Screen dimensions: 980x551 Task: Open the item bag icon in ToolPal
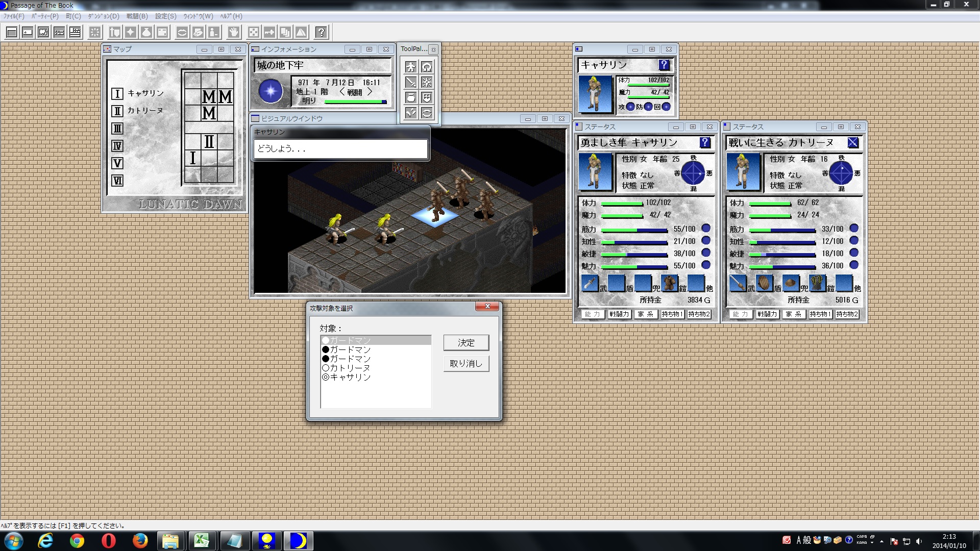[x=410, y=97]
